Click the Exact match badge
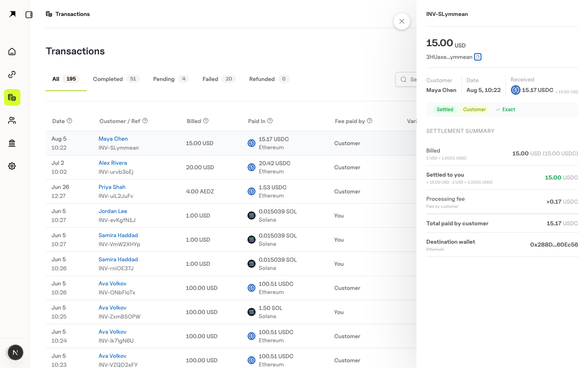588x368 pixels. pyautogui.click(x=505, y=110)
